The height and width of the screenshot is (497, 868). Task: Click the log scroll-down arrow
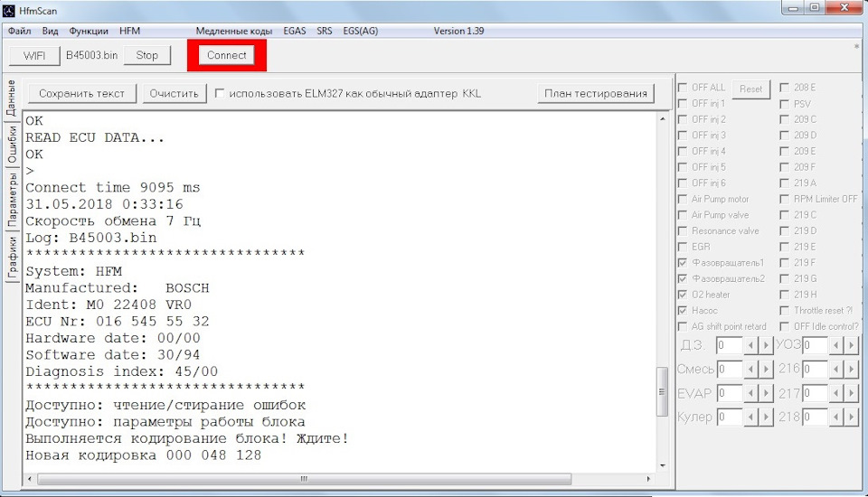(x=662, y=466)
